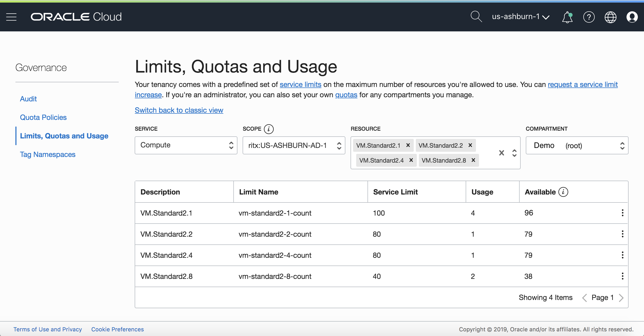Click the info icon next to SCOPE
644x336 pixels.
(x=269, y=129)
